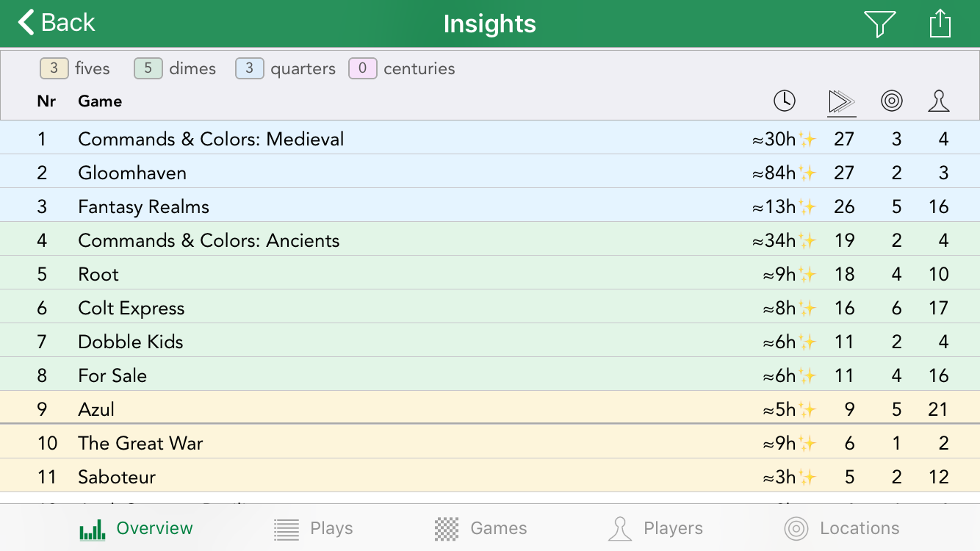
Task: Open the Gloomhaven game row
Action: click(x=132, y=173)
